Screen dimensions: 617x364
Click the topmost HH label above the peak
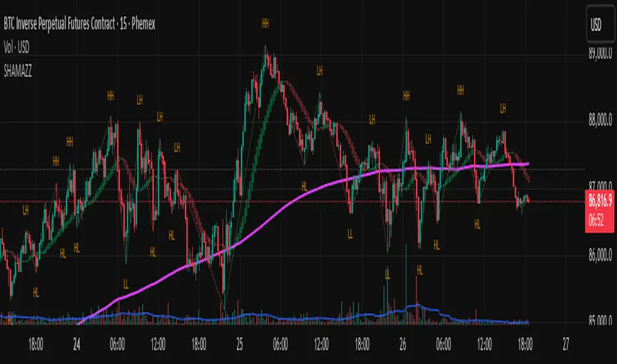tap(265, 24)
